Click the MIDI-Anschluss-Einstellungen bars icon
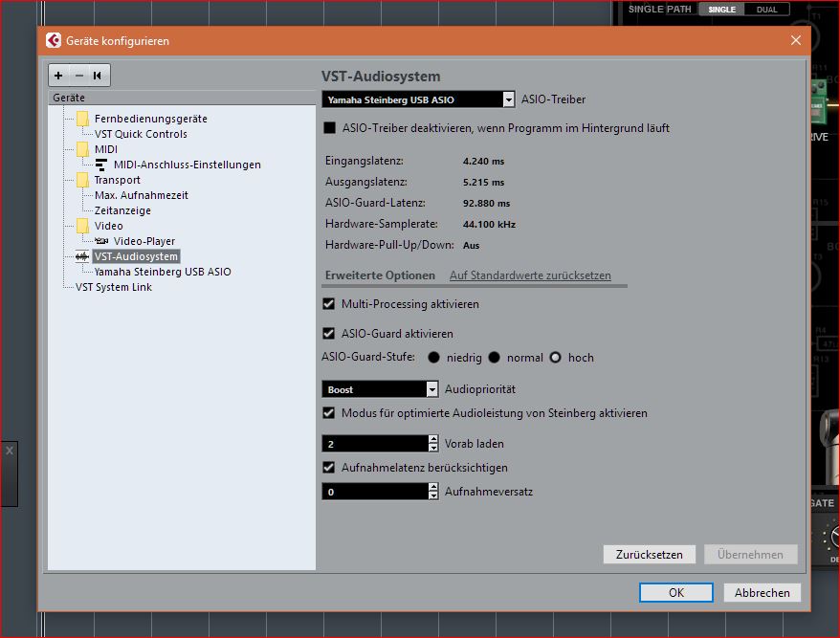Image resolution: width=840 pixels, height=638 pixels. [101, 165]
